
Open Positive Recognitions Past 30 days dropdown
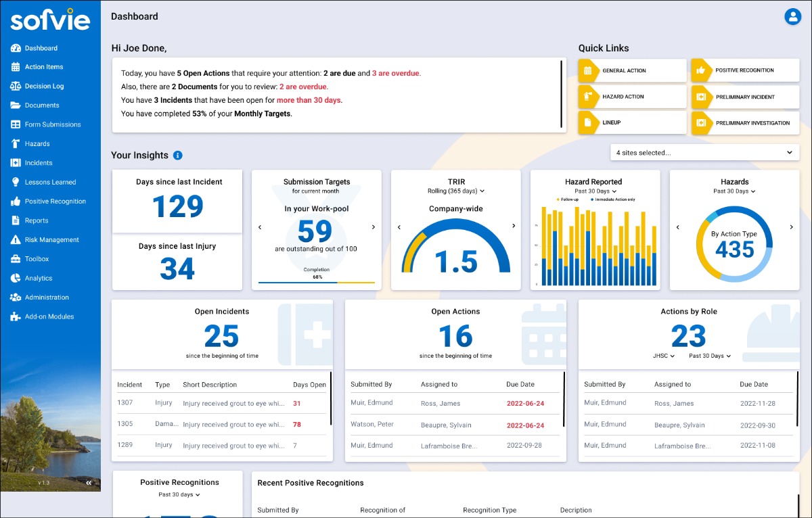pos(179,494)
